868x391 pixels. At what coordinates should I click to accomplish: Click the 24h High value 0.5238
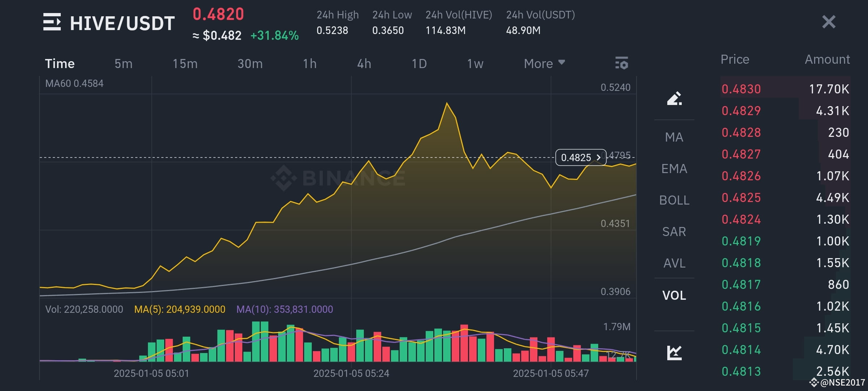332,30
